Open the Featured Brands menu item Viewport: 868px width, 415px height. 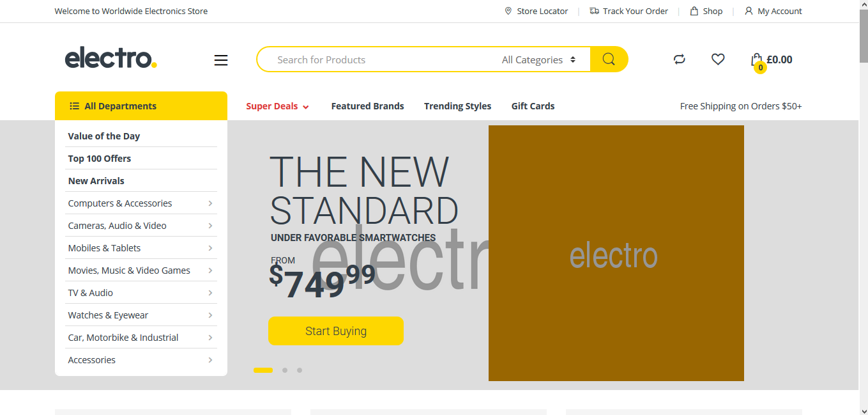[367, 106]
